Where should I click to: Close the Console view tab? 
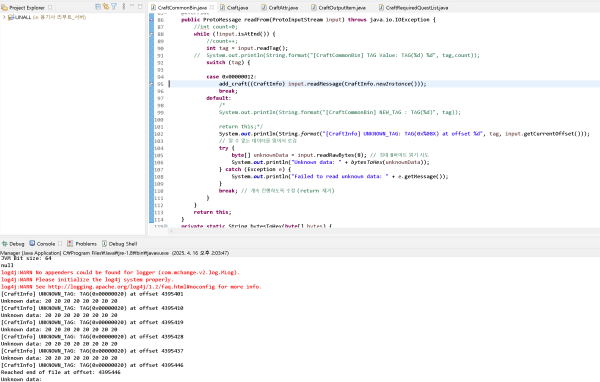[60, 244]
